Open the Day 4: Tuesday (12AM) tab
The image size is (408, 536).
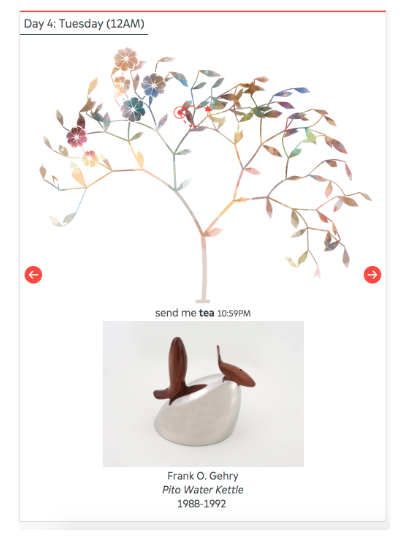84,24
